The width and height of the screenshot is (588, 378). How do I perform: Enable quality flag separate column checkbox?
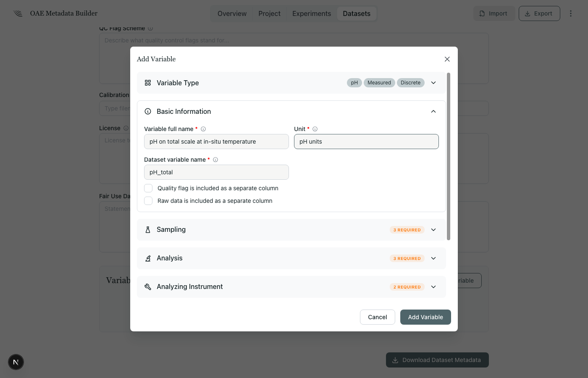tap(148, 188)
